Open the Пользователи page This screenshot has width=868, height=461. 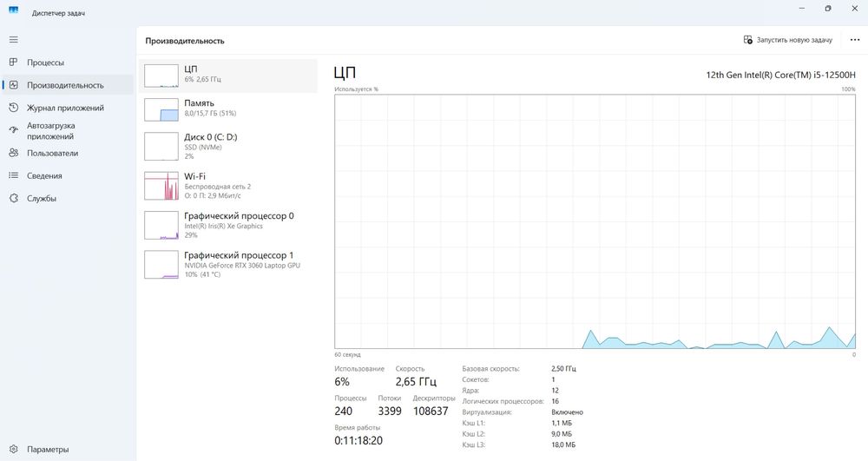(67, 154)
